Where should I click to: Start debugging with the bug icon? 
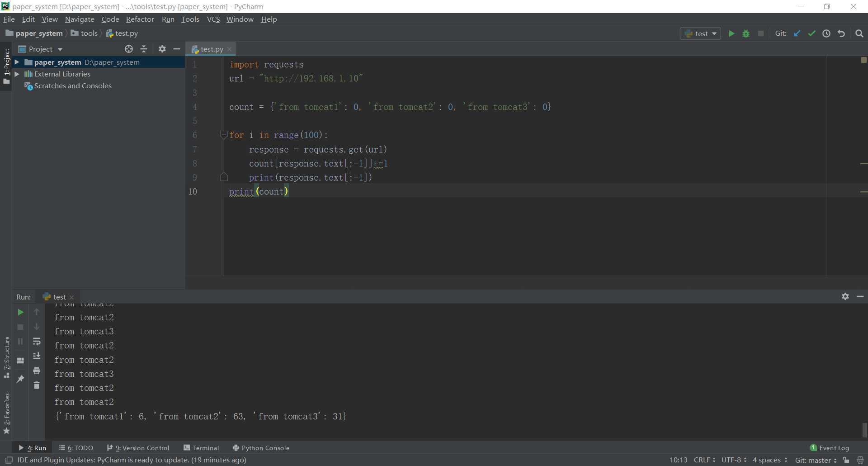(x=746, y=33)
